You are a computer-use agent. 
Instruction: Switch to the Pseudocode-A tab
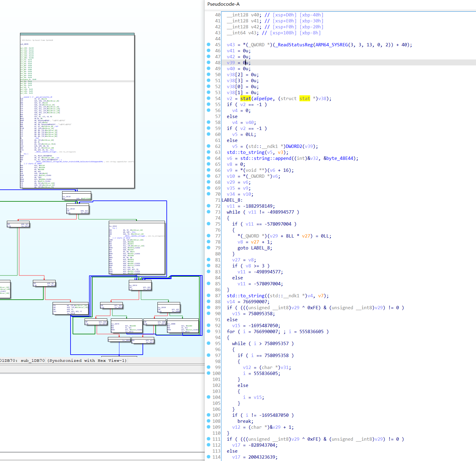223,4
